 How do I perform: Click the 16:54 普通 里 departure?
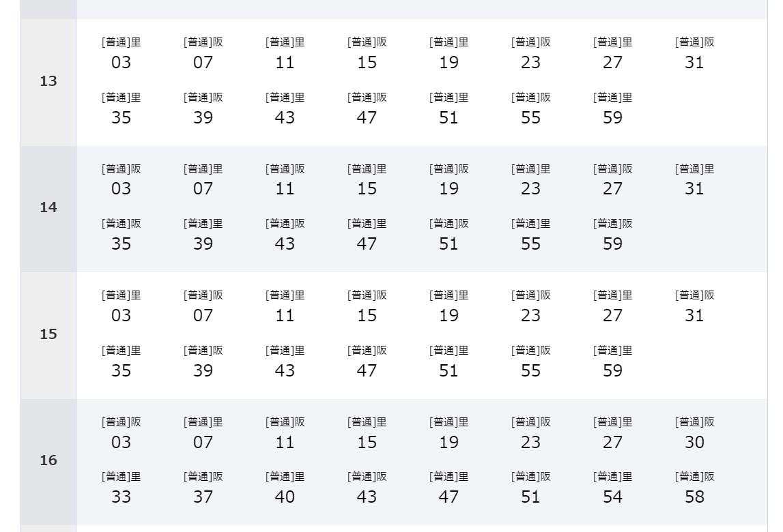click(612, 488)
